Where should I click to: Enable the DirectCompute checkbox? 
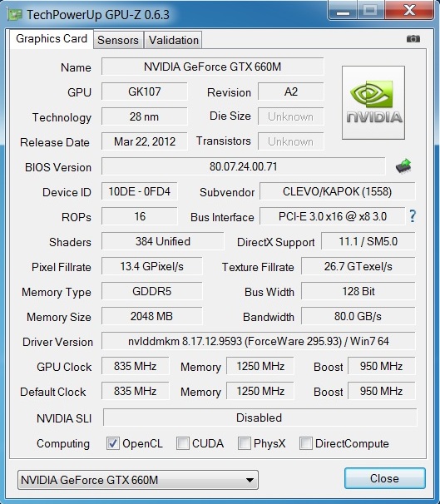305,443
